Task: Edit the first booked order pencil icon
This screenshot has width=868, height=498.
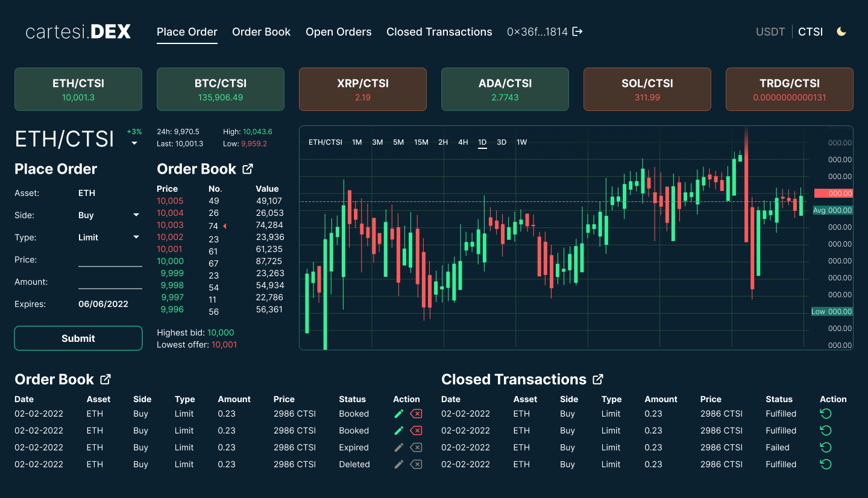Action: tap(398, 414)
